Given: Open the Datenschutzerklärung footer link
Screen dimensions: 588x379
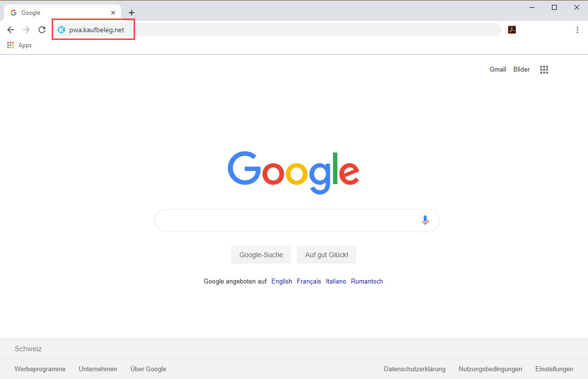Looking at the screenshot, I should tap(414, 369).
